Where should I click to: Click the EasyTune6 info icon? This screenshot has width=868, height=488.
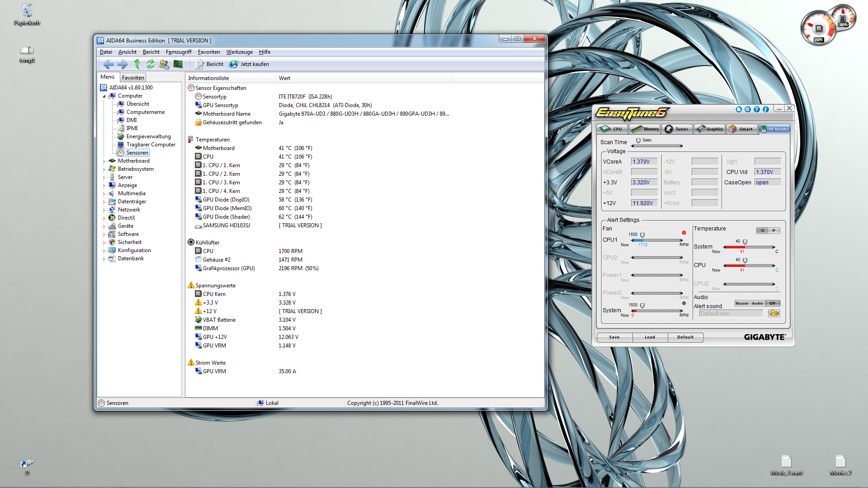click(x=765, y=109)
